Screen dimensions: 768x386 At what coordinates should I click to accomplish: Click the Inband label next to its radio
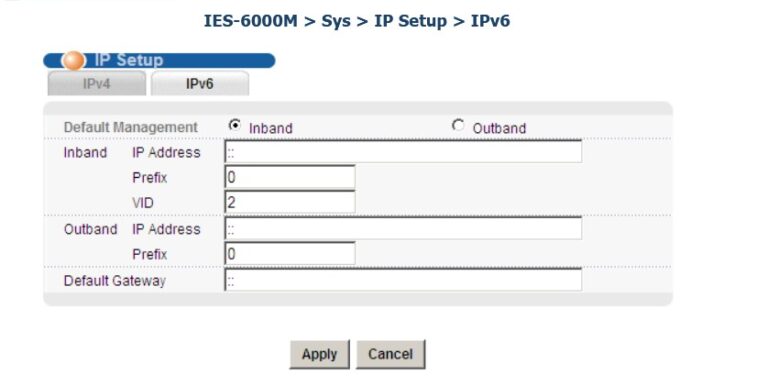click(270, 128)
